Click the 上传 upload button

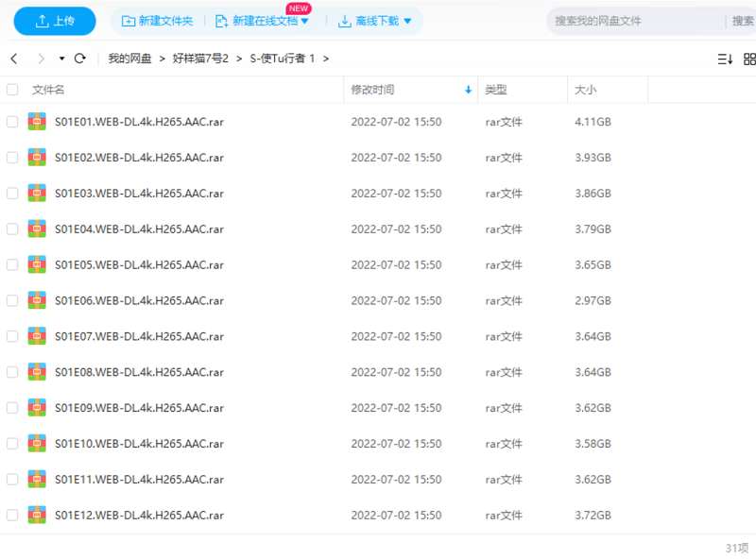pos(54,21)
